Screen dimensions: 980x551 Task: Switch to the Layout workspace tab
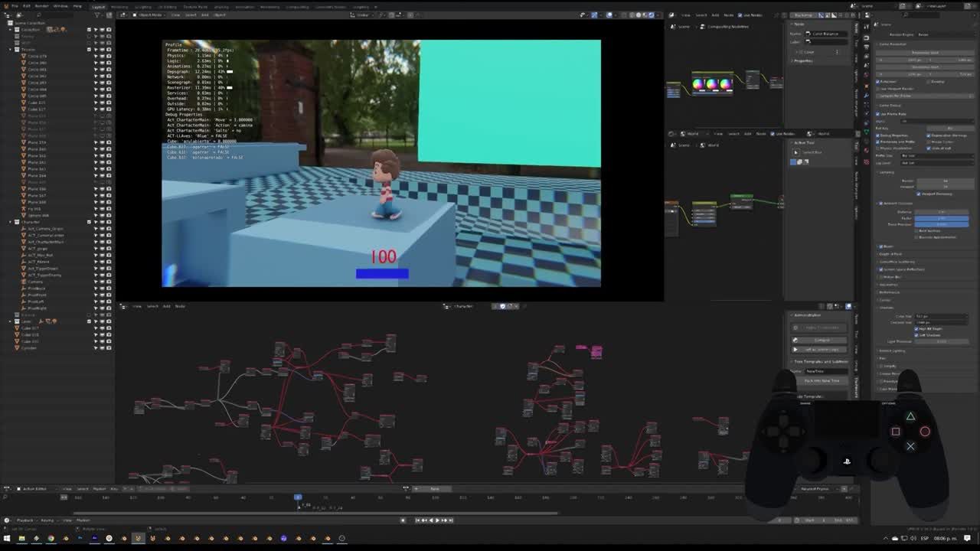coord(99,6)
